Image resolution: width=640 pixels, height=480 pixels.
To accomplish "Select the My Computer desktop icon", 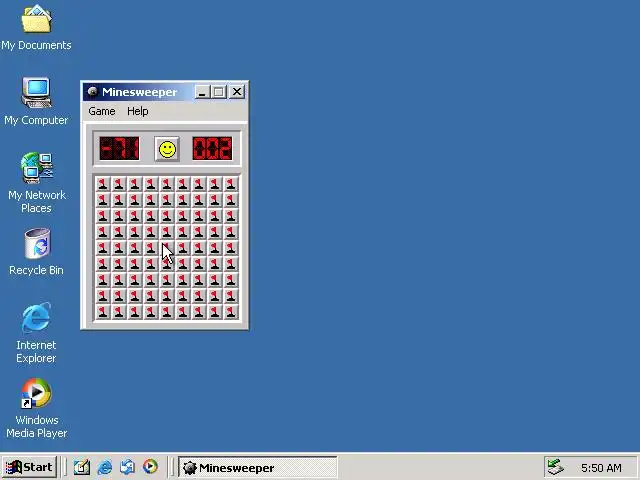I will (x=36, y=102).
